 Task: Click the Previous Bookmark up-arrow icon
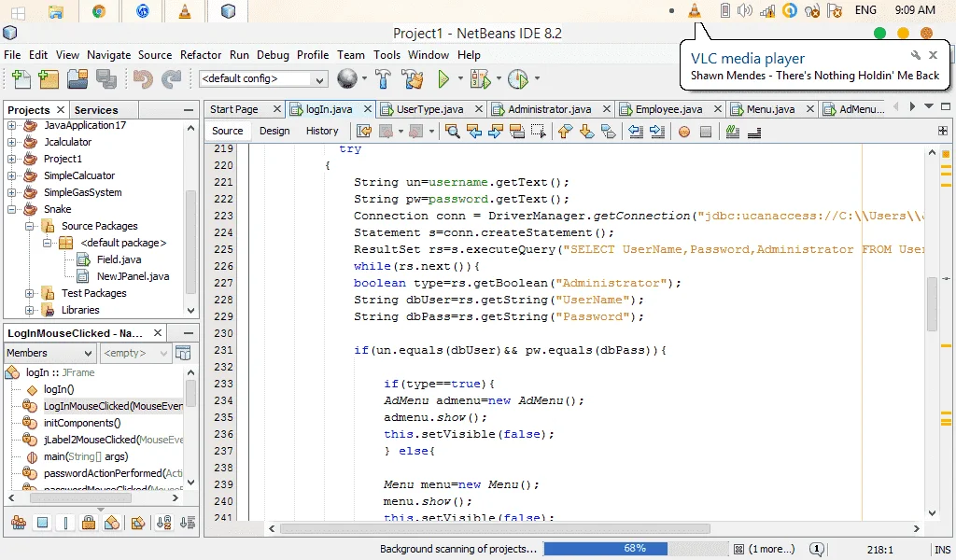coord(565,131)
